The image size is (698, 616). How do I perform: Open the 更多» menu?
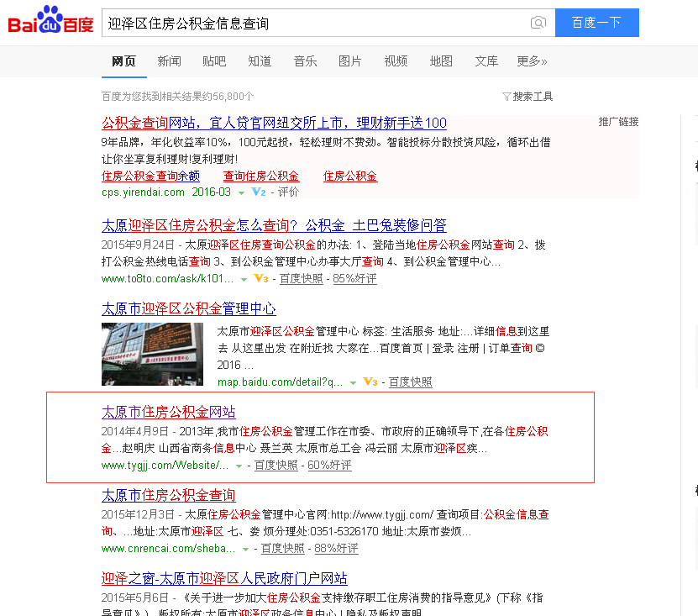point(532,61)
